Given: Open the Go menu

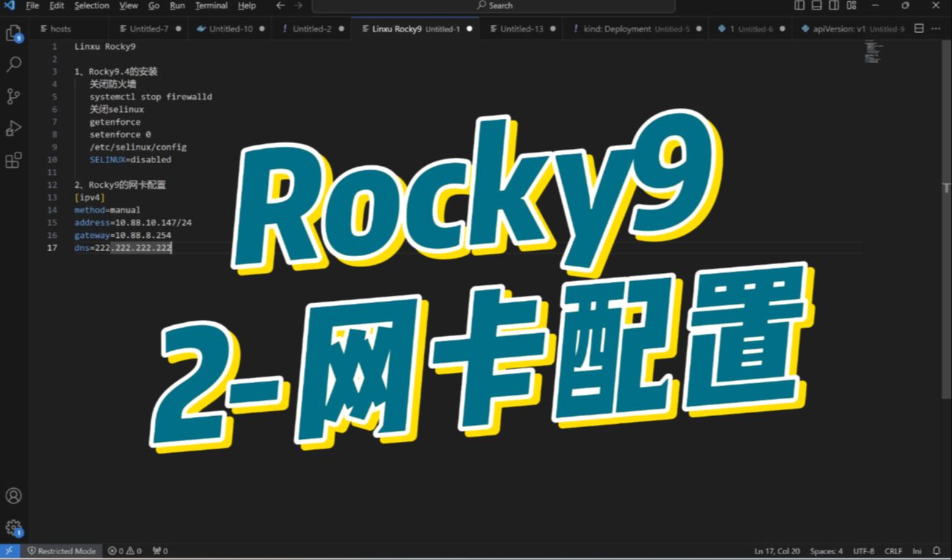Looking at the screenshot, I should [153, 5].
